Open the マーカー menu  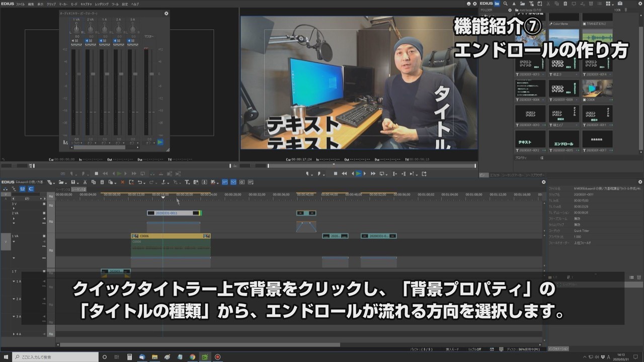(x=63, y=4)
